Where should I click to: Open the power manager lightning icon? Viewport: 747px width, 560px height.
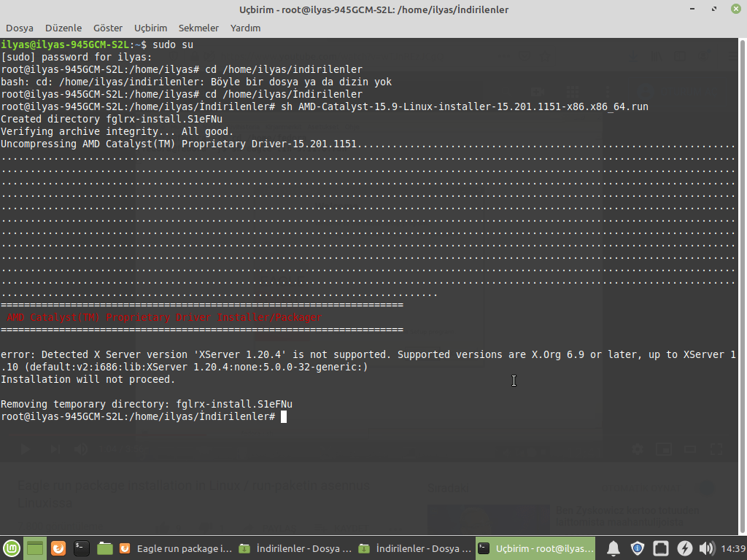684,548
